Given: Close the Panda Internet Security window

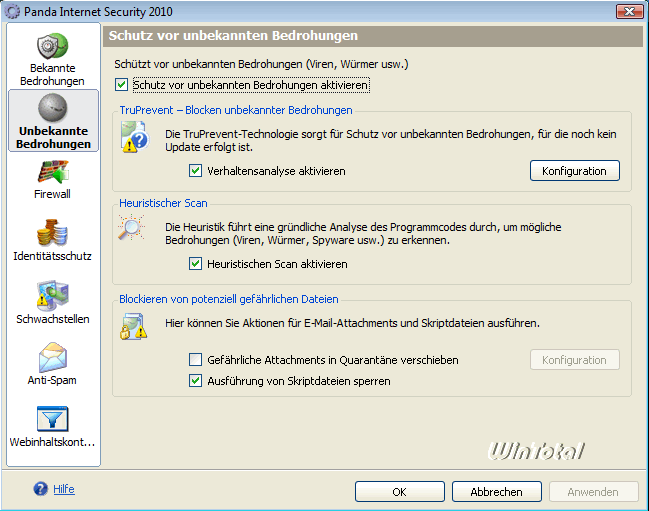Looking at the screenshot, I should point(629,11).
